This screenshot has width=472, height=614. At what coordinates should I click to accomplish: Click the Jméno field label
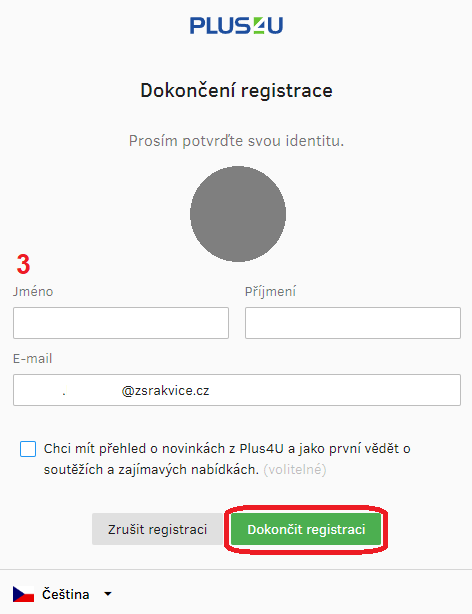pyautogui.click(x=33, y=291)
